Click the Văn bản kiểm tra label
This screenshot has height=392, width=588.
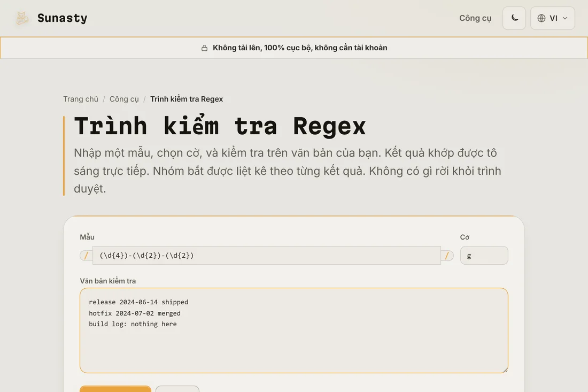tap(107, 281)
